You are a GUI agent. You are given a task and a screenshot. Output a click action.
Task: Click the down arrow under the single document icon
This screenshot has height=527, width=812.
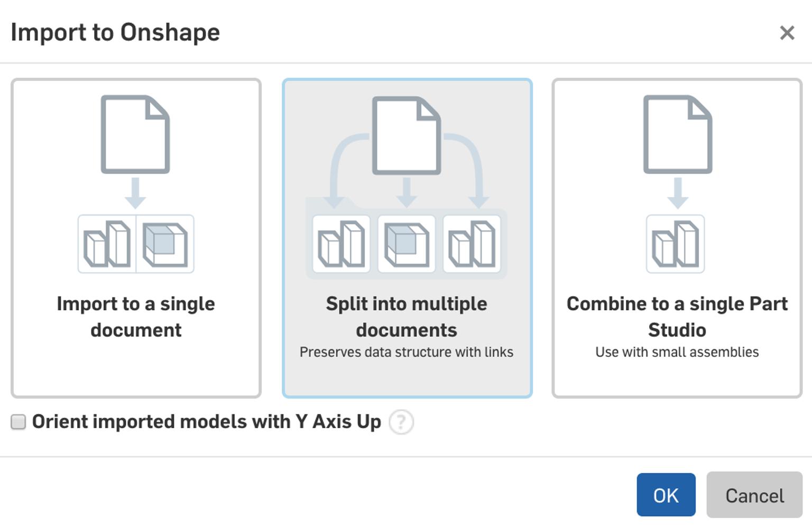(x=136, y=193)
